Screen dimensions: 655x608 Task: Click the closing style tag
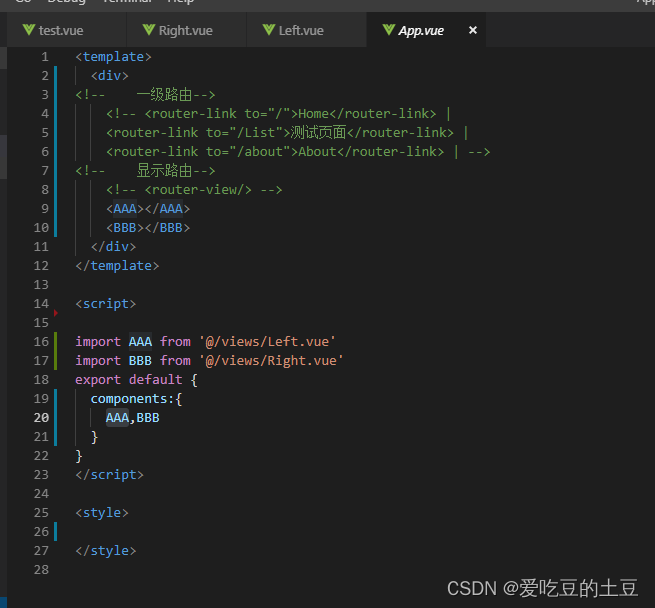coord(106,551)
